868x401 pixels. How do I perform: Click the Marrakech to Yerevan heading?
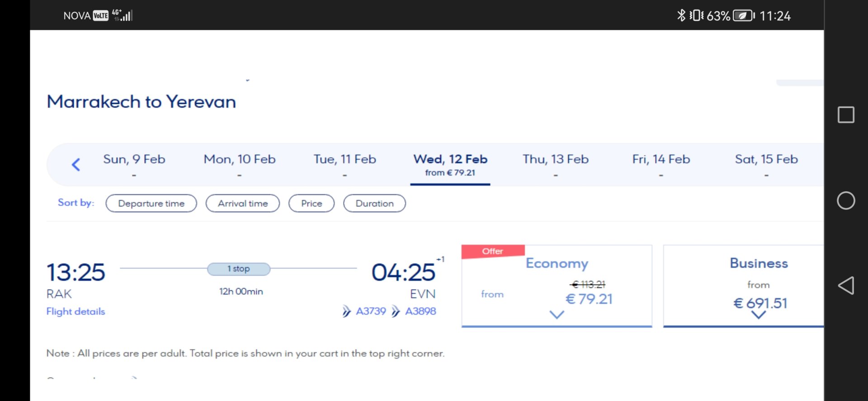pyautogui.click(x=142, y=102)
